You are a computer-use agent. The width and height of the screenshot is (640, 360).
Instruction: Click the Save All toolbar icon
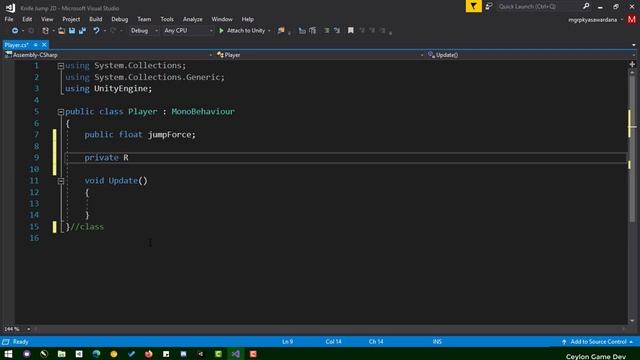pyautogui.click(x=82, y=31)
